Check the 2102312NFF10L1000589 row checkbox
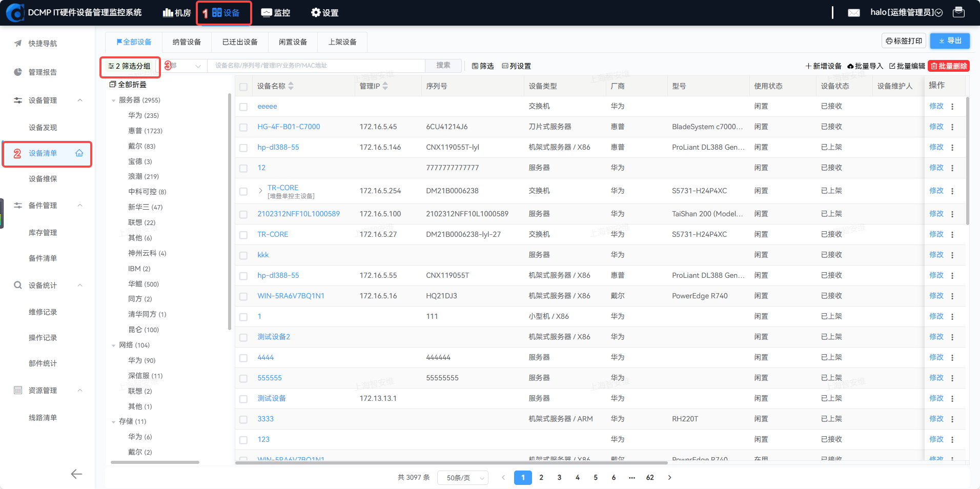This screenshot has height=489, width=980. pos(243,215)
